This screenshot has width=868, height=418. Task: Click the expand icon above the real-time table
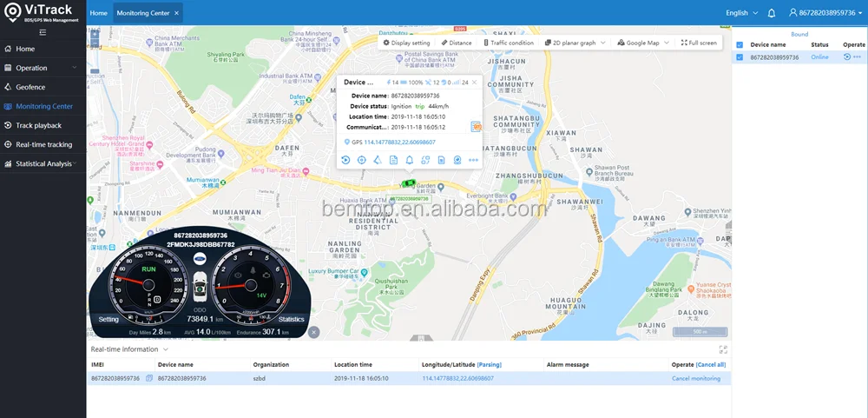point(723,348)
